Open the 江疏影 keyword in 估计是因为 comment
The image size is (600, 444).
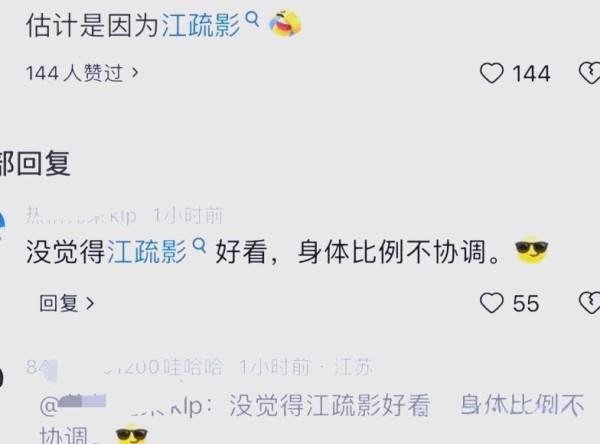[x=201, y=26]
